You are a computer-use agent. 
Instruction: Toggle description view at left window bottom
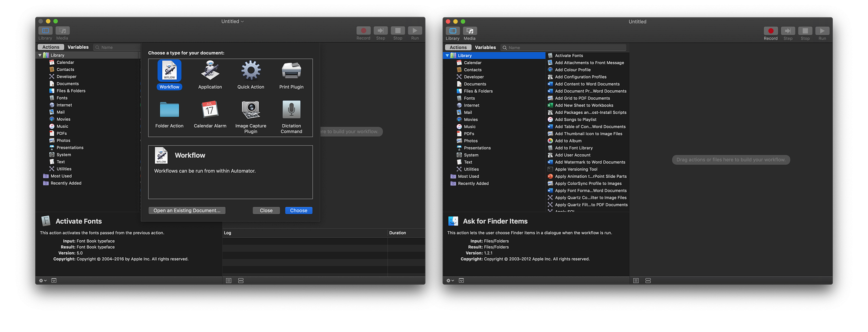54,281
